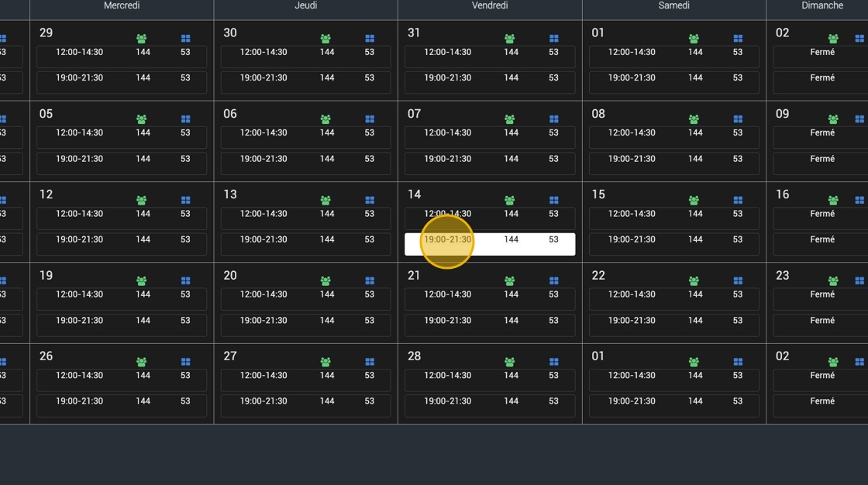Click blue tables icon in day 20

(x=370, y=280)
